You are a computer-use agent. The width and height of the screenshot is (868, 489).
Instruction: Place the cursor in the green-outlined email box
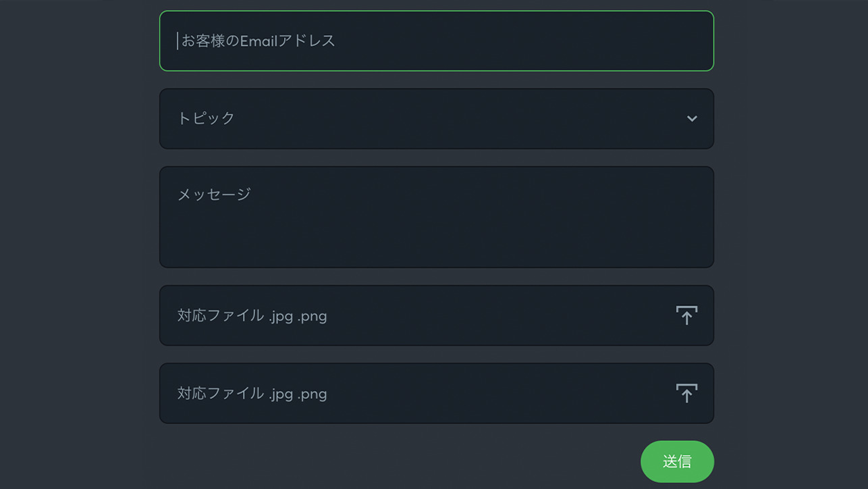pyautogui.click(x=437, y=41)
